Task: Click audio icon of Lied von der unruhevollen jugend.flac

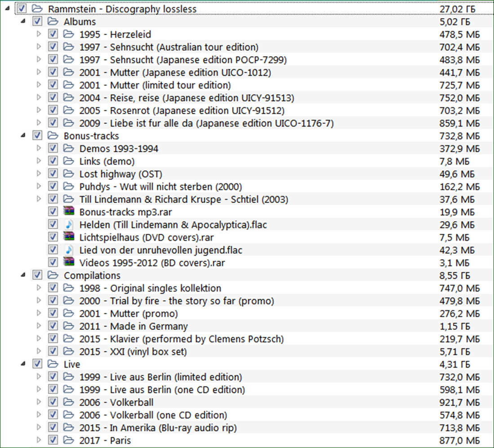Action: pos(69,250)
